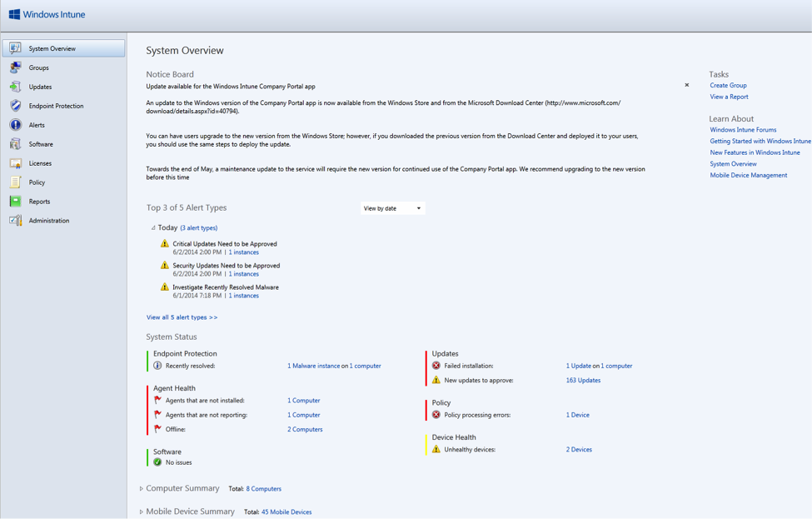Viewport: 812px width, 519px height.
Task: Click the Create Group task link
Action: coord(728,86)
